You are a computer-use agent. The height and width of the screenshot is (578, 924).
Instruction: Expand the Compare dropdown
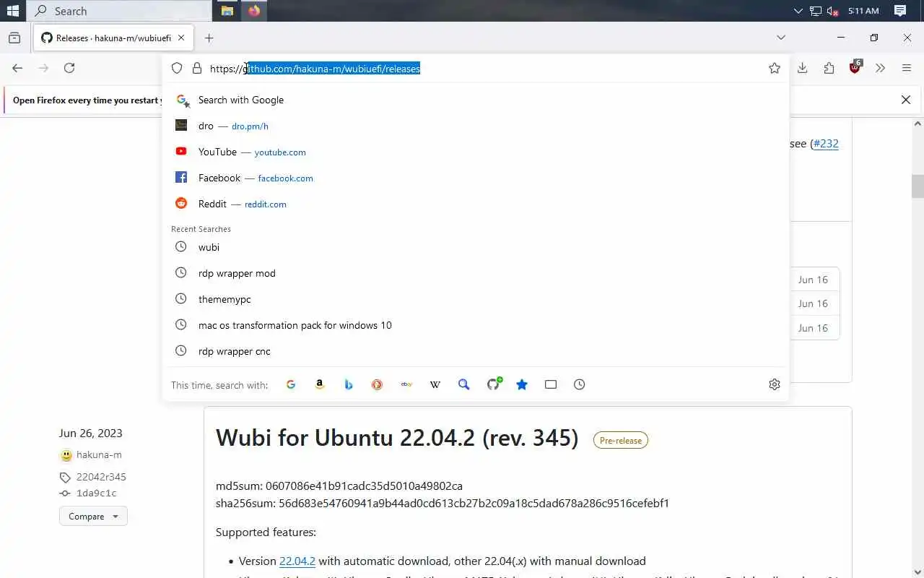click(x=93, y=517)
